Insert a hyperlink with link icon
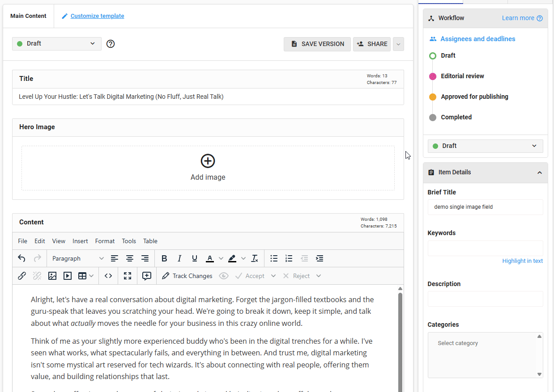 21,276
